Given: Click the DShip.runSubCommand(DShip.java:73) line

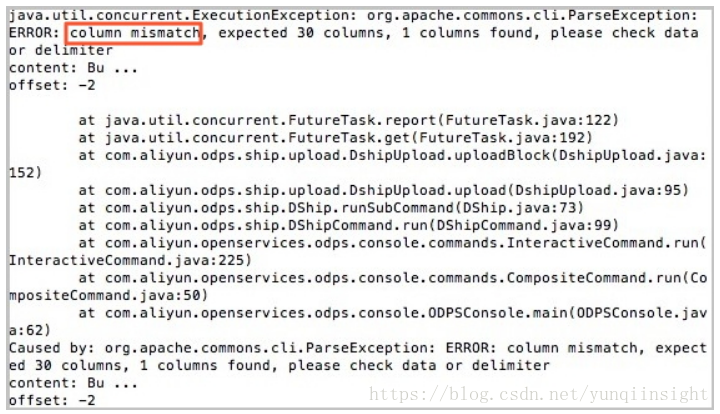Looking at the screenshot, I should (x=331, y=207).
